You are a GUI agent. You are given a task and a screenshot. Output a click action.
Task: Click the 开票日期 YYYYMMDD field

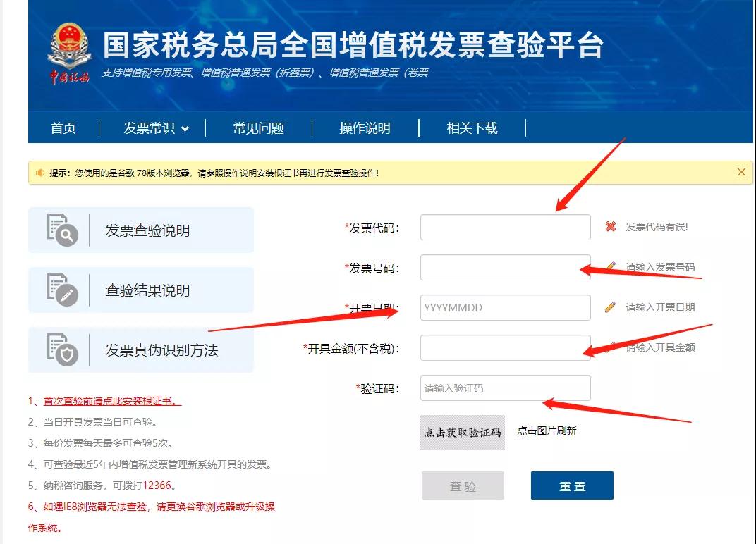click(x=505, y=308)
